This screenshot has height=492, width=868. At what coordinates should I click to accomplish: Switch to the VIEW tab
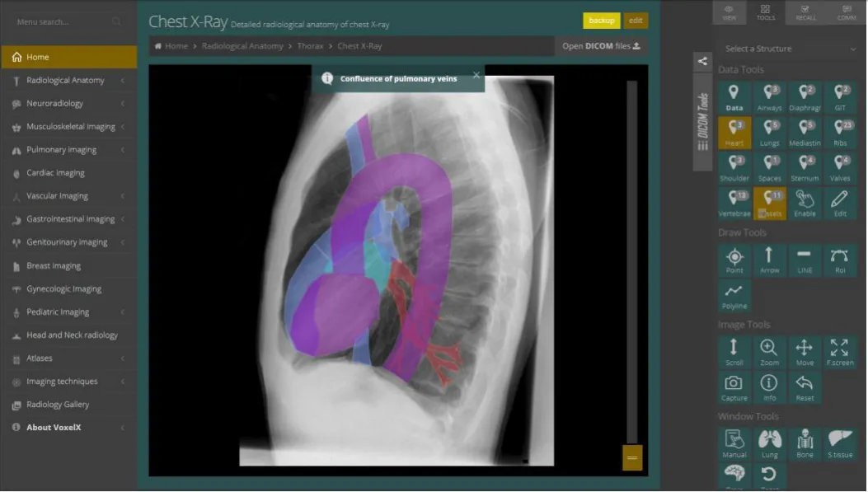tap(729, 12)
